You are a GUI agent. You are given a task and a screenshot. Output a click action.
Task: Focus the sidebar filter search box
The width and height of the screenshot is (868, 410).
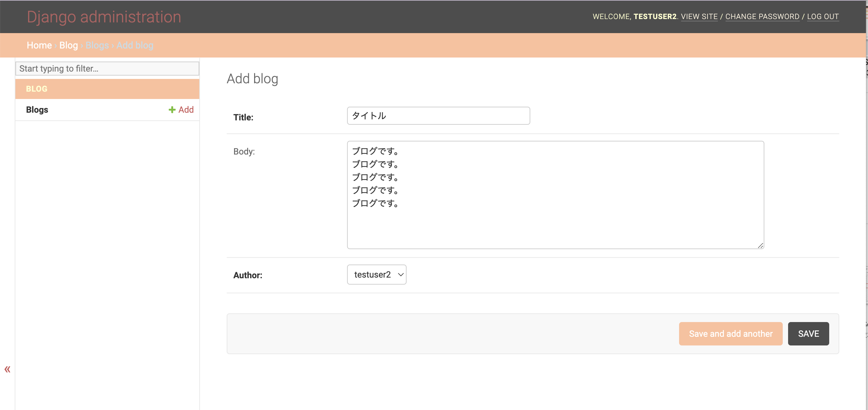(107, 69)
